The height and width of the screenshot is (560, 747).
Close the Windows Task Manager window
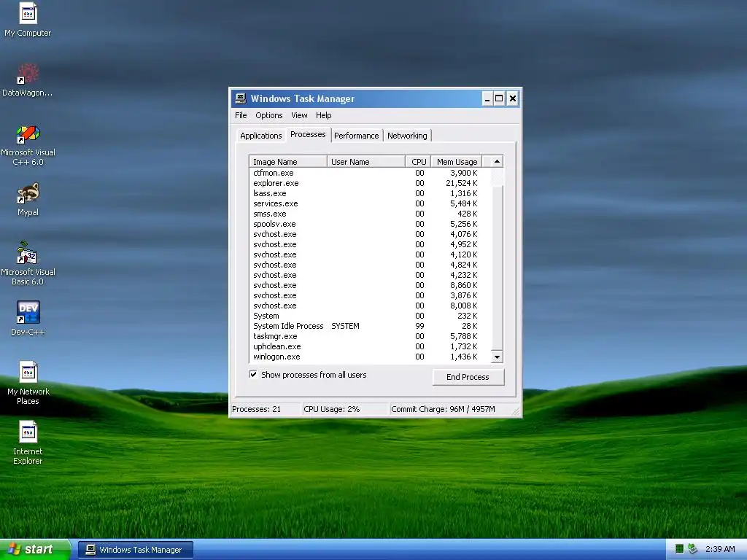tap(513, 98)
